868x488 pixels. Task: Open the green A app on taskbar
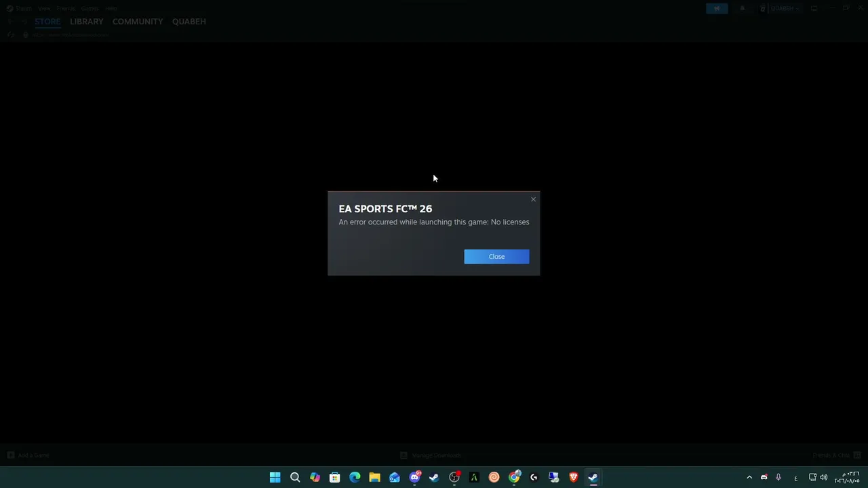coord(474,477)
